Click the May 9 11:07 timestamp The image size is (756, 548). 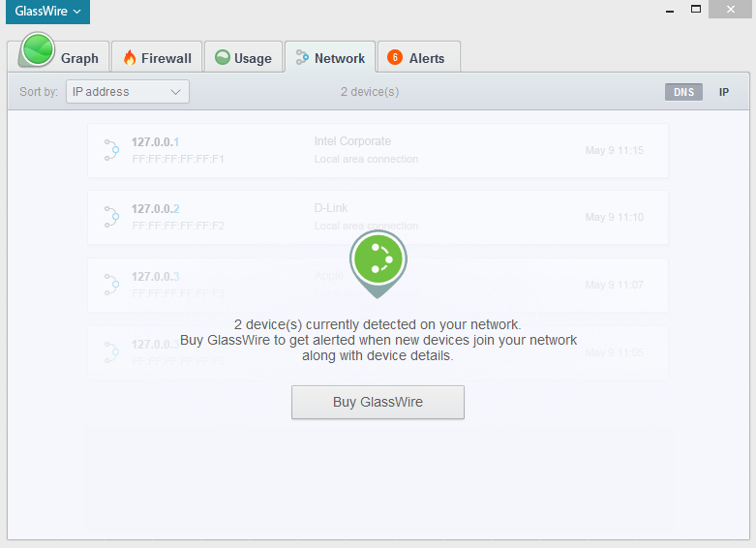(x=615, y=285)
